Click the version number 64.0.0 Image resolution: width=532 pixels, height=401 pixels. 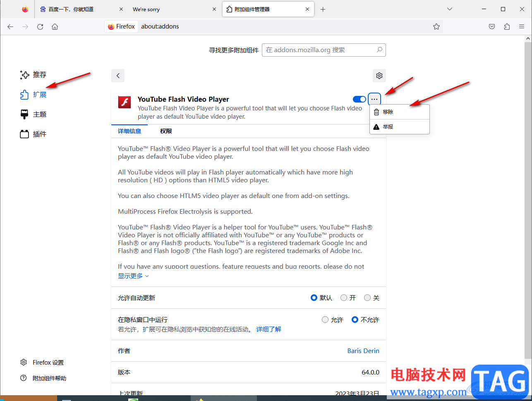371,372
